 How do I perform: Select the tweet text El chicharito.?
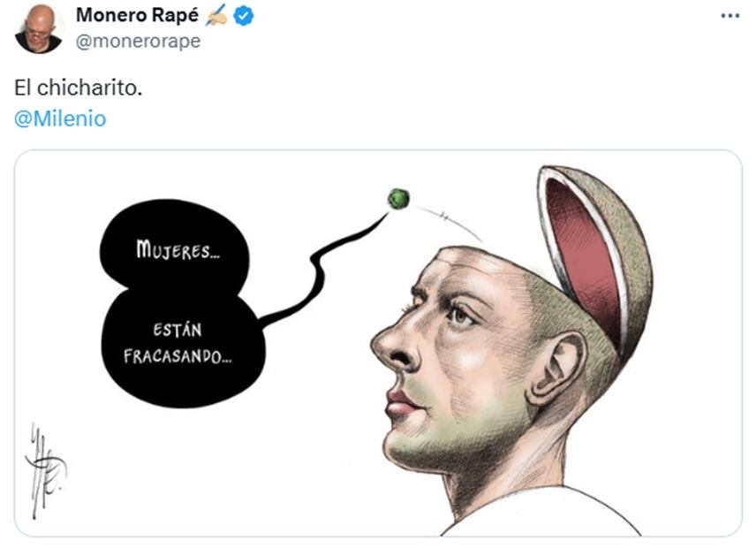78,88
